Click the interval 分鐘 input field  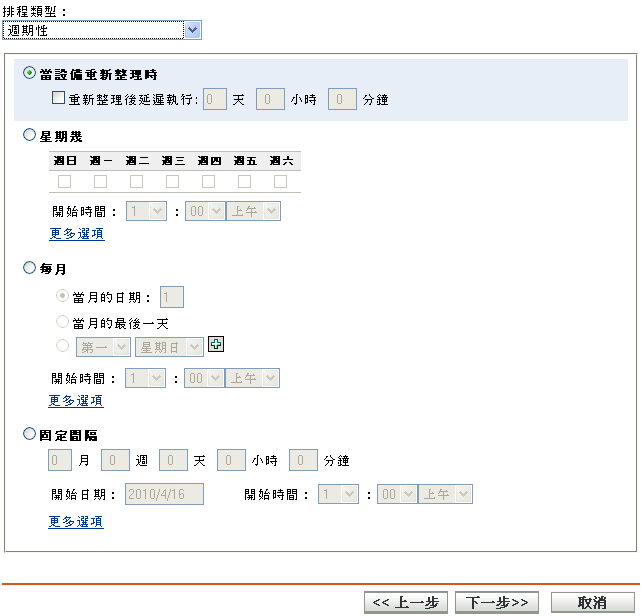click(303, 460)
